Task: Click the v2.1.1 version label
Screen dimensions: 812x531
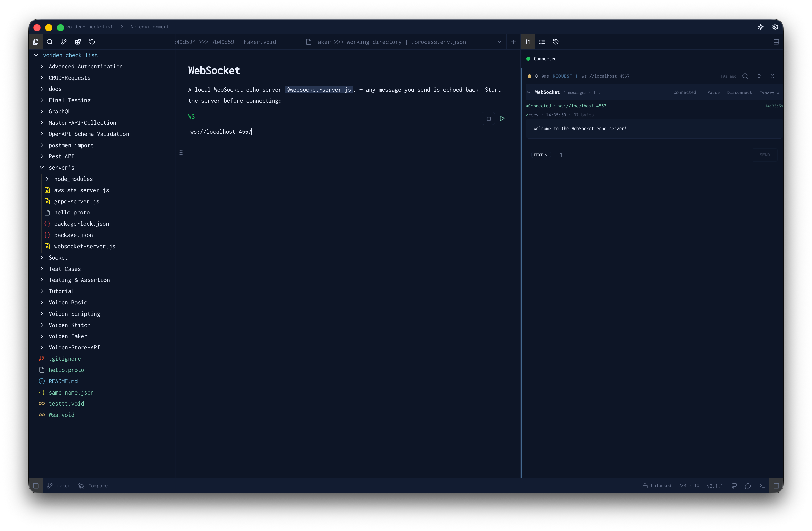Action: (715, 486)
